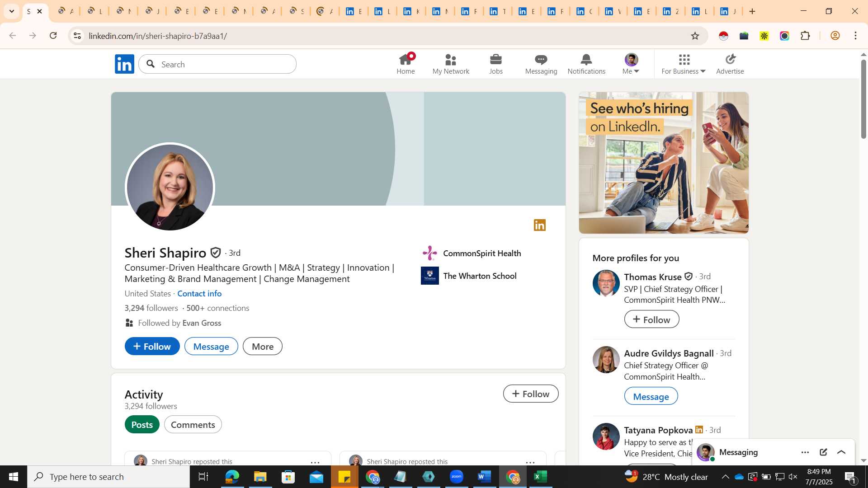The height and width of the screenshot is (488, 868).
Task: Open the Zoom app from taskbar
Action: (x=457, y=477)
